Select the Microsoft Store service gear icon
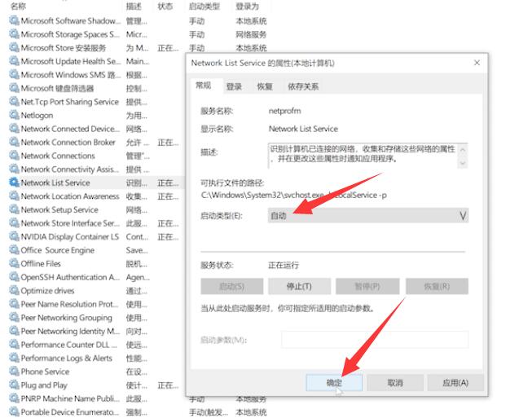The width and height of the screenshot is (532, 418). tap(14, 47)
